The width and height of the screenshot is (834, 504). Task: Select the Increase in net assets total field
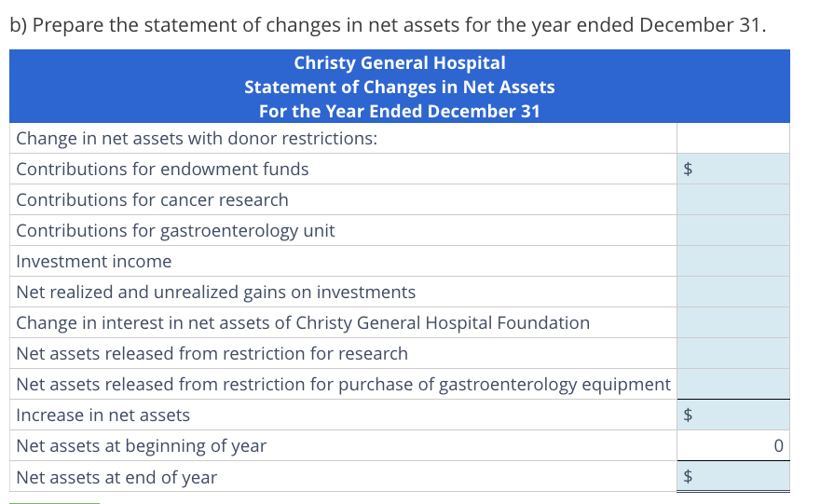pos(741,415)
